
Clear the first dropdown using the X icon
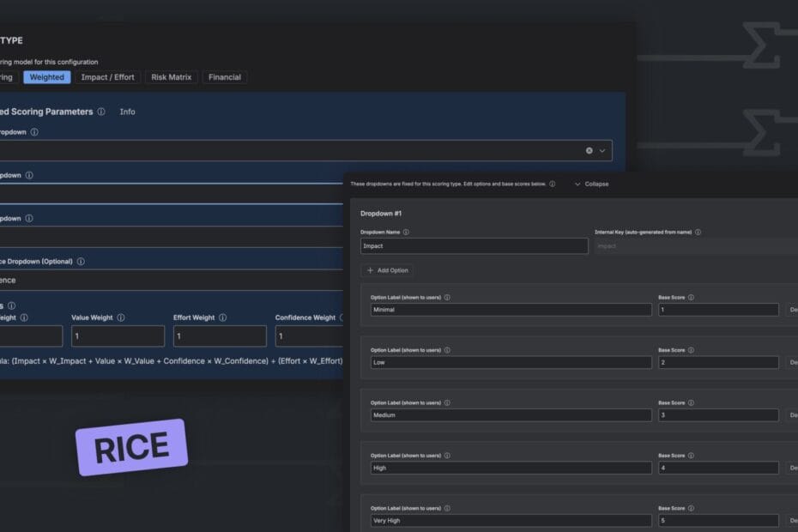tap(589, 150)
